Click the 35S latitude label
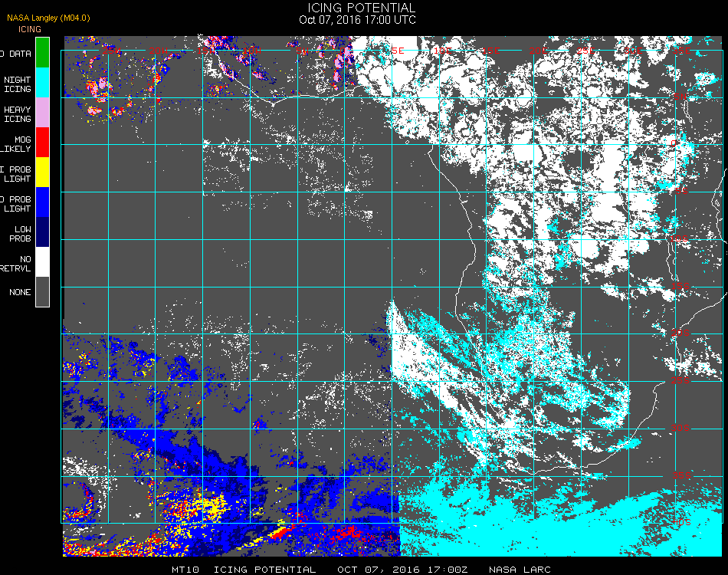728x575 pixels. tap(681, 475)
